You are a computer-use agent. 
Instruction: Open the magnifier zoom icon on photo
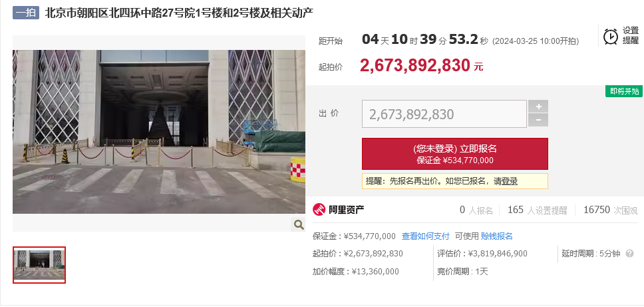click(x=299, y=224)
